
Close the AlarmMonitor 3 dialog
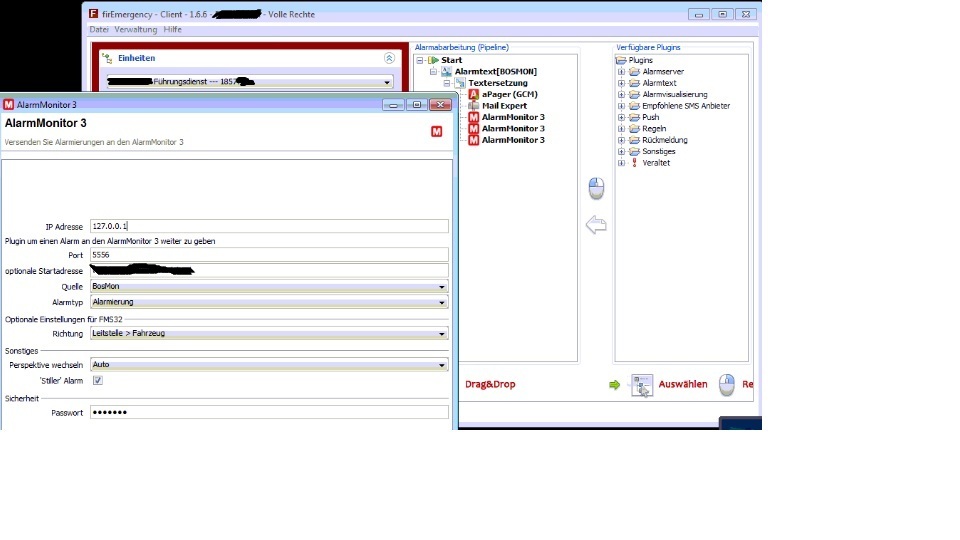(x=440, y=105)
